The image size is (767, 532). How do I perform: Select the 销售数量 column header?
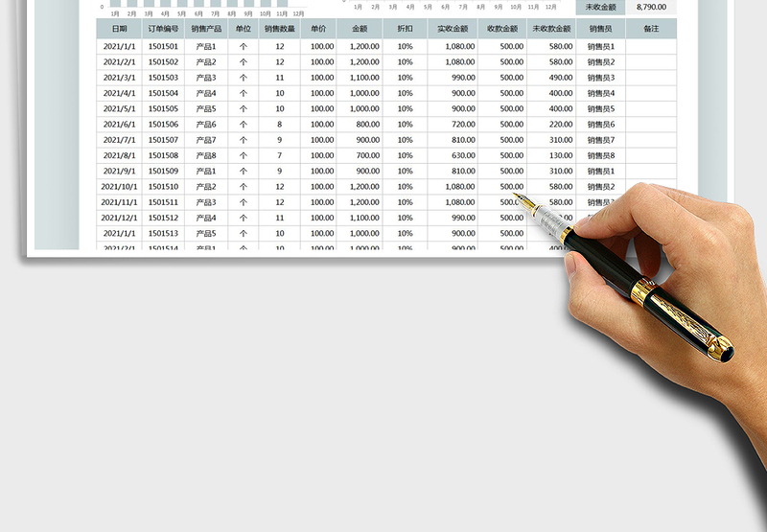[279, 30]
